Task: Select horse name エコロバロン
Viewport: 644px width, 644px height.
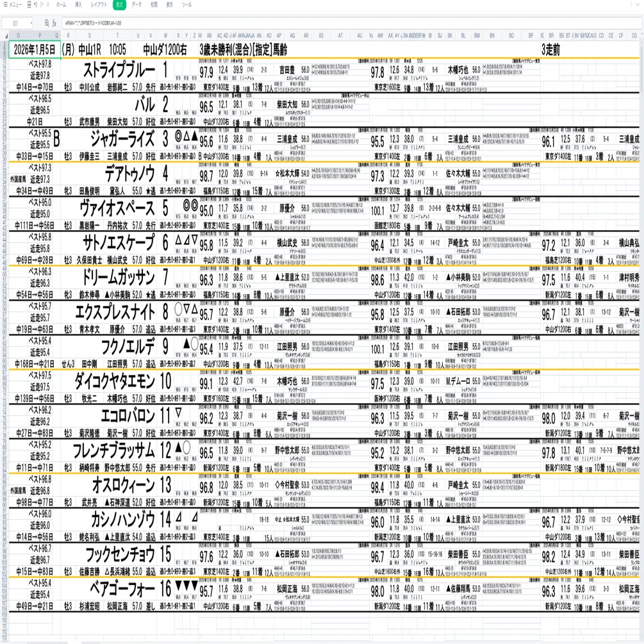Action: click(128, 415)
